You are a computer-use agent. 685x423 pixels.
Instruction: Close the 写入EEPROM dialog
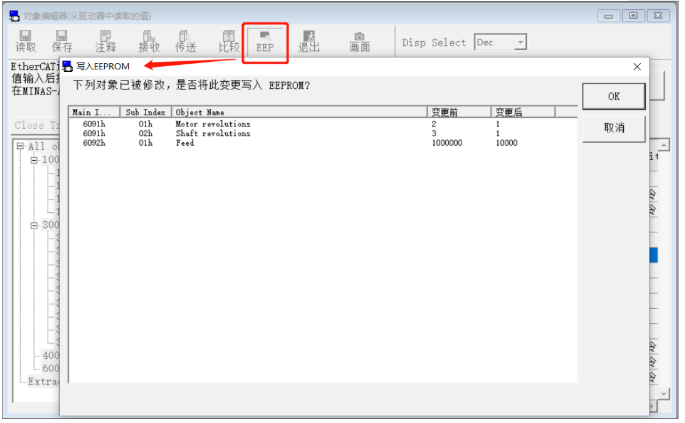[x=637, y=66]
